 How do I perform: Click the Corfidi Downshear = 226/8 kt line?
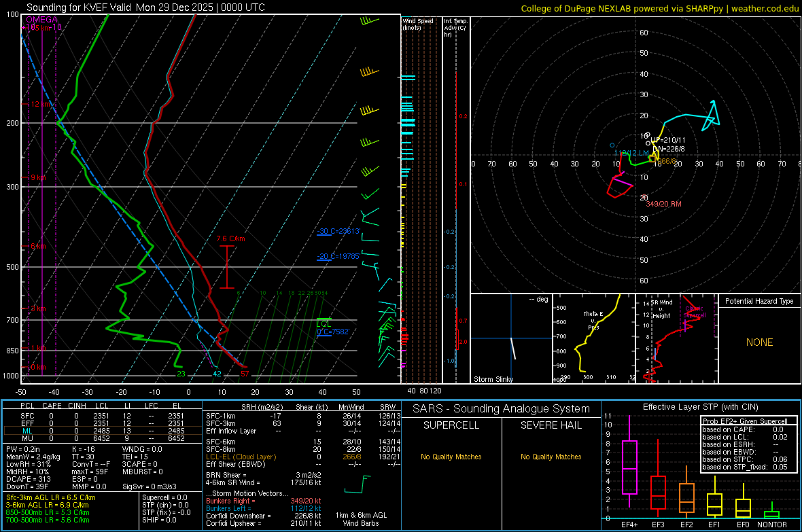coord(264,516)
